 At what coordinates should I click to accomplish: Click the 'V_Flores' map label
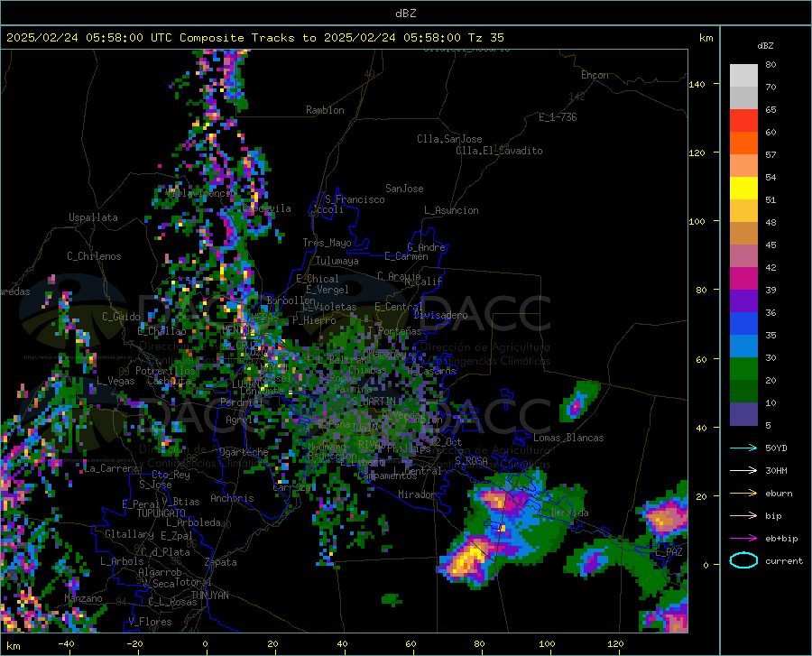(x=150, y=622)
